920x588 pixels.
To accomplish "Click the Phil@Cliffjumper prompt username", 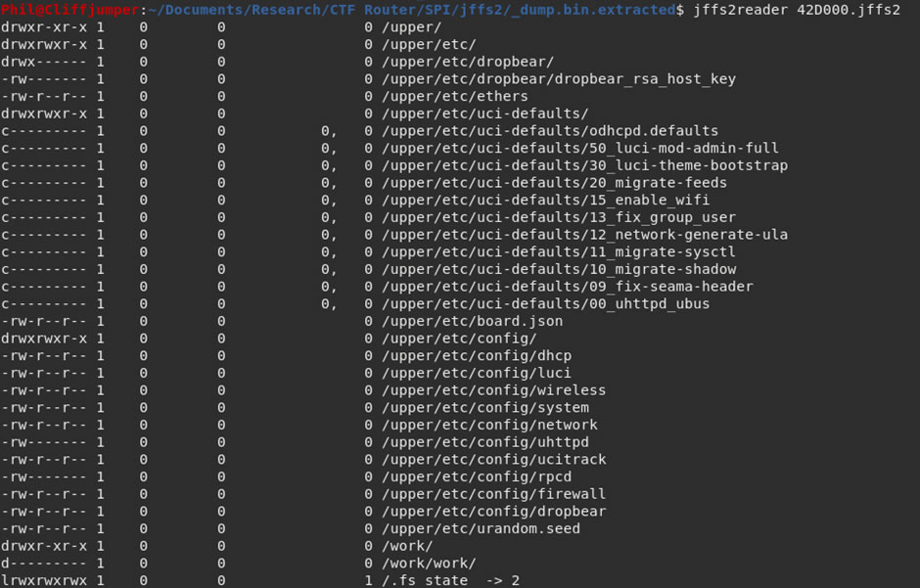I will [70, 10].
